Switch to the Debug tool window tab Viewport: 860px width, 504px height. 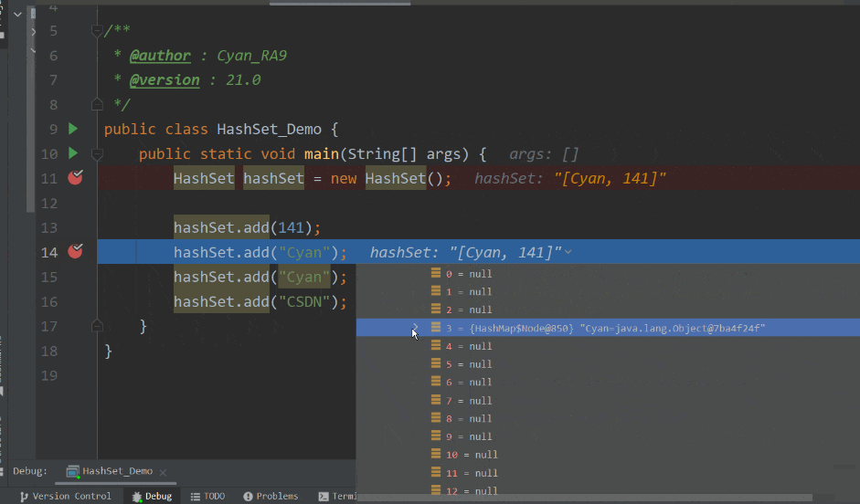[x=152, y=496]
